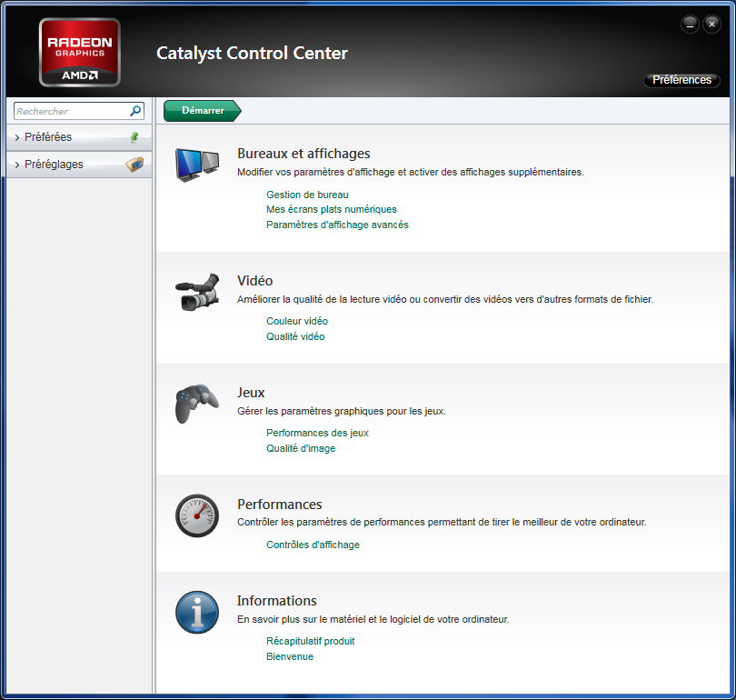The width and height of the screenshot is (736, 700).
Task: Click the Bureaux et affichages monitor icon
Action: (x=196, y=165)
